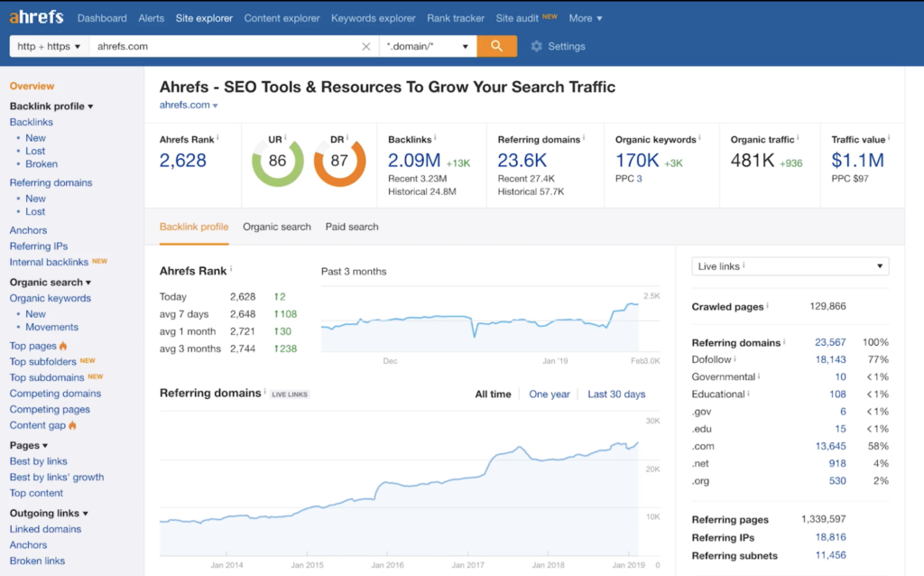Open Dashboard in the top navigation
924x576 pixels.
click(x=102, y=18)
